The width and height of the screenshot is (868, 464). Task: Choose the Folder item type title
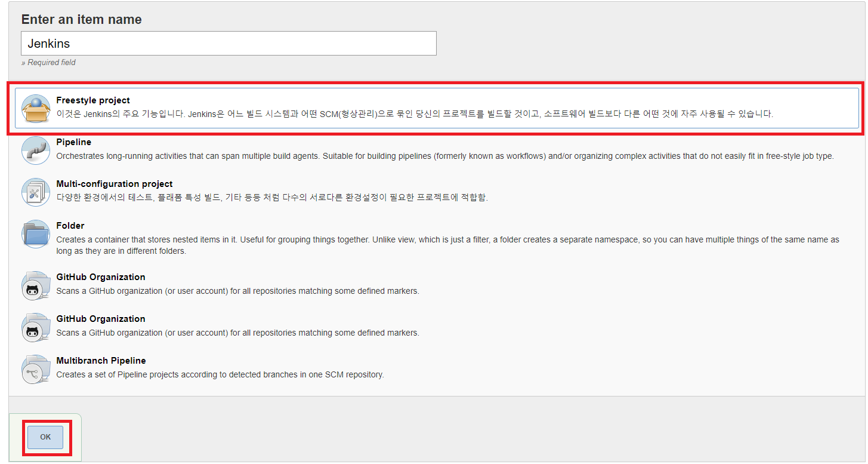pos(70,226)
